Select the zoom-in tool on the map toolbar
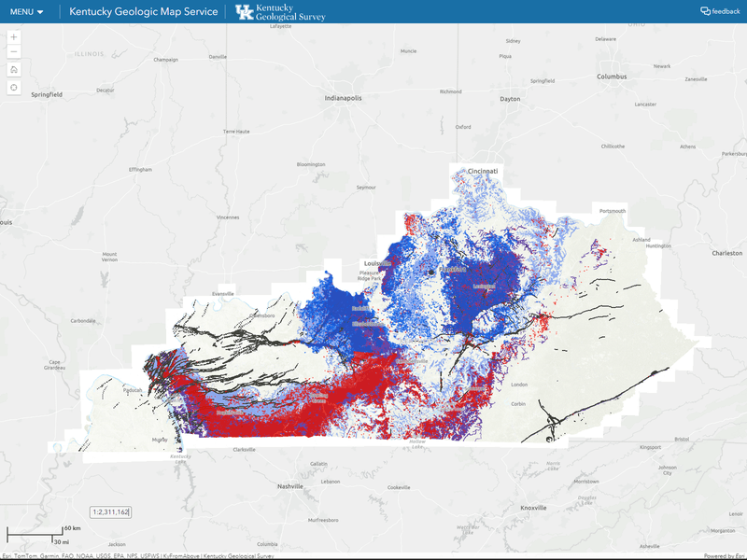The height and width of the screenshot is (560, 747). 13,38
